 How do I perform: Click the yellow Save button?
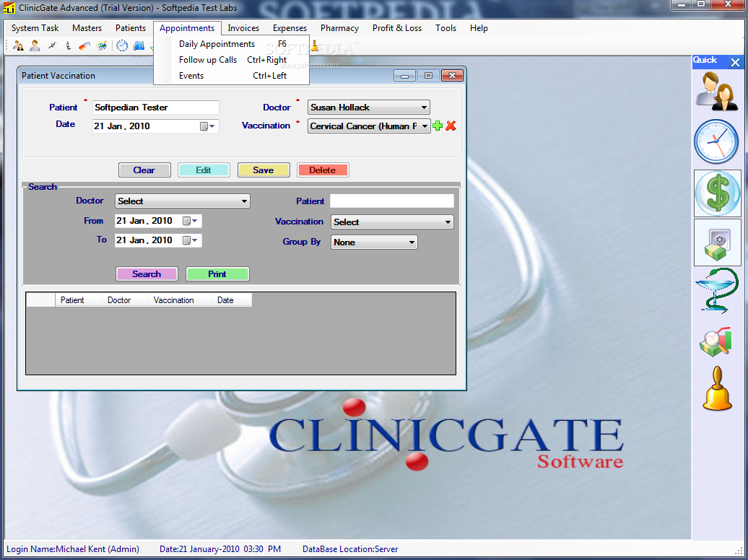pos(264,170)
